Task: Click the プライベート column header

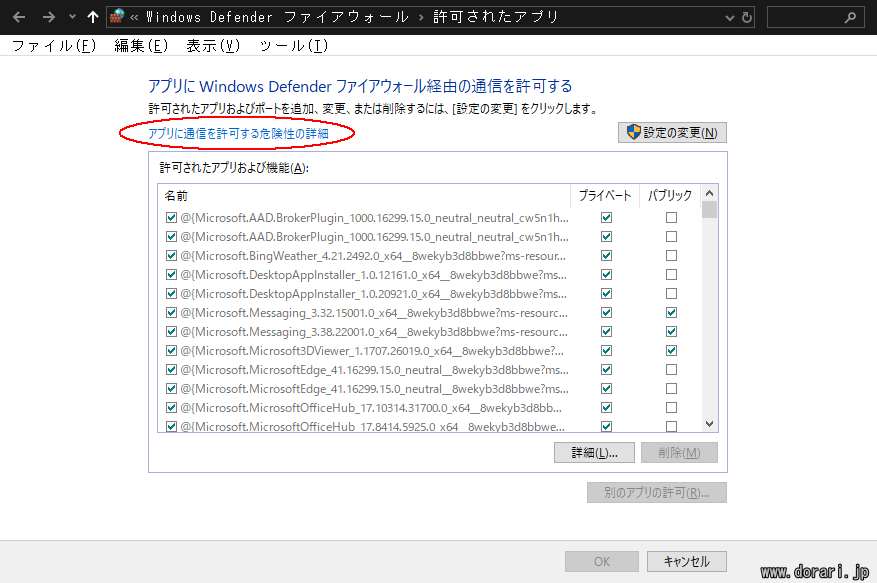Action: (x=605, y=195)
